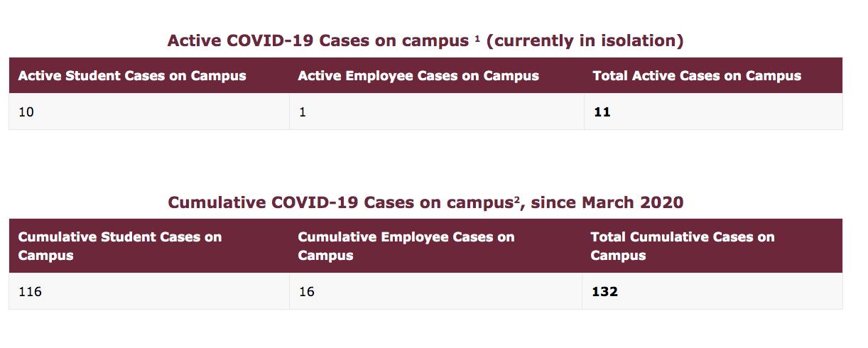Click the cumulative employee cases value 16
Screen dimensions: 868x348
pyautogui.click(x=306, y=292)
